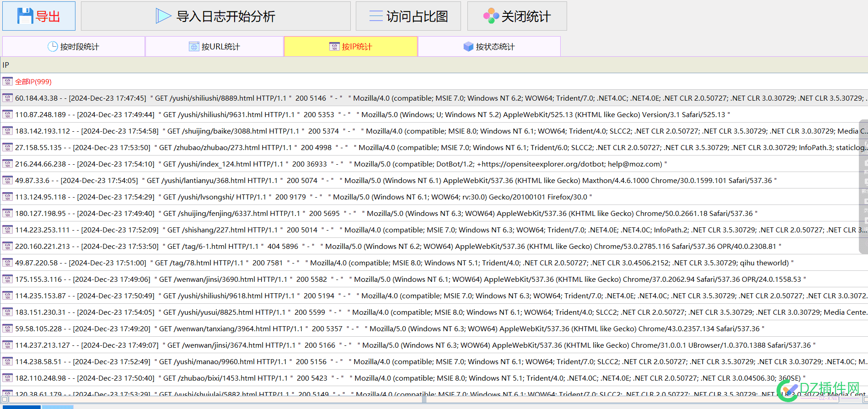Click the list lines icon for 访问占比图
This screenshot has height=409, width=868.
(x=376, y=16)
